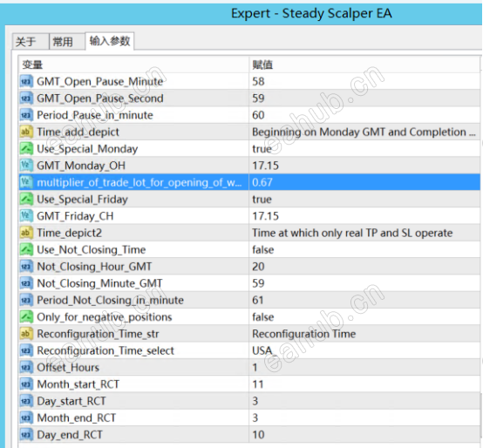Click the integer icon beside GMT_Open_Pause_Second
This screenshot has height=448, width=483.
(x=26, y=98)
